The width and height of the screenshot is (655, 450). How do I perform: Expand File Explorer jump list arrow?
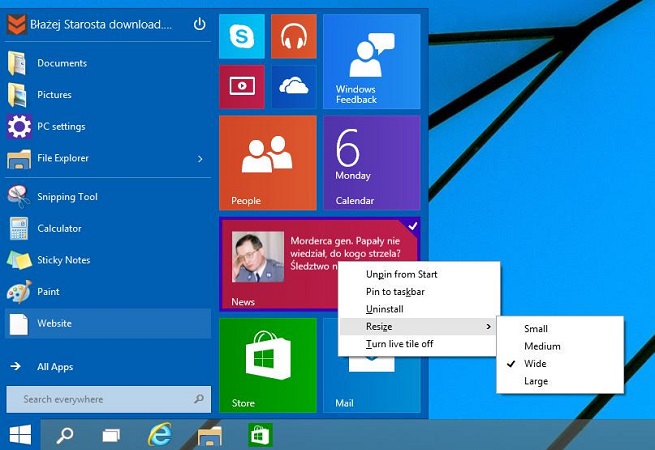pos(200,159)
